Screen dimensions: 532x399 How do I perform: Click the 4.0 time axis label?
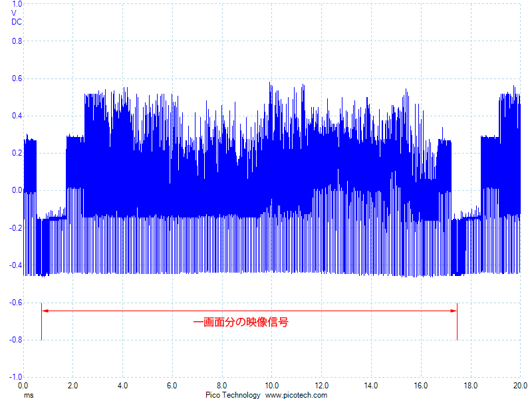click(x=122, y=386)
